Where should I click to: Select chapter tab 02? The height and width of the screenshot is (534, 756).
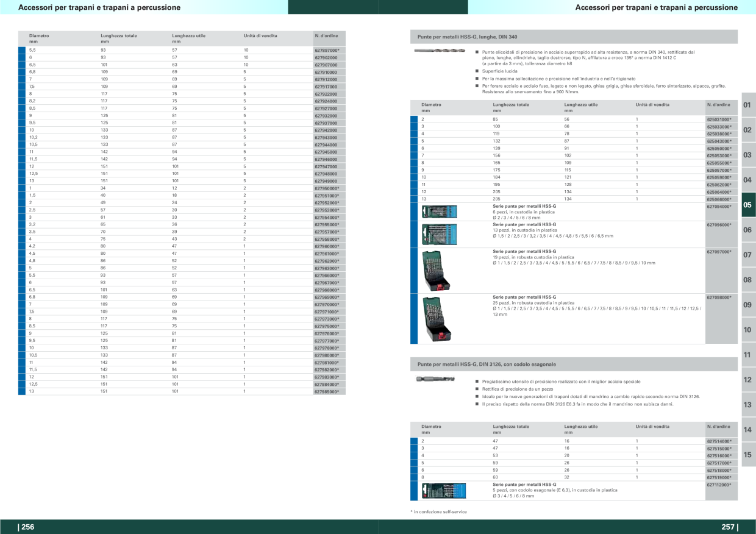(x=747, y=130)
